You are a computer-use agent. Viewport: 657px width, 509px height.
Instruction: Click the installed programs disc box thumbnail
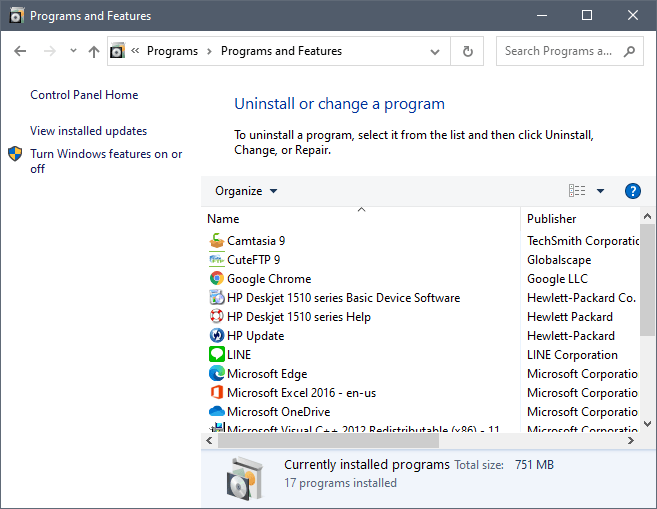click(246, 478)
